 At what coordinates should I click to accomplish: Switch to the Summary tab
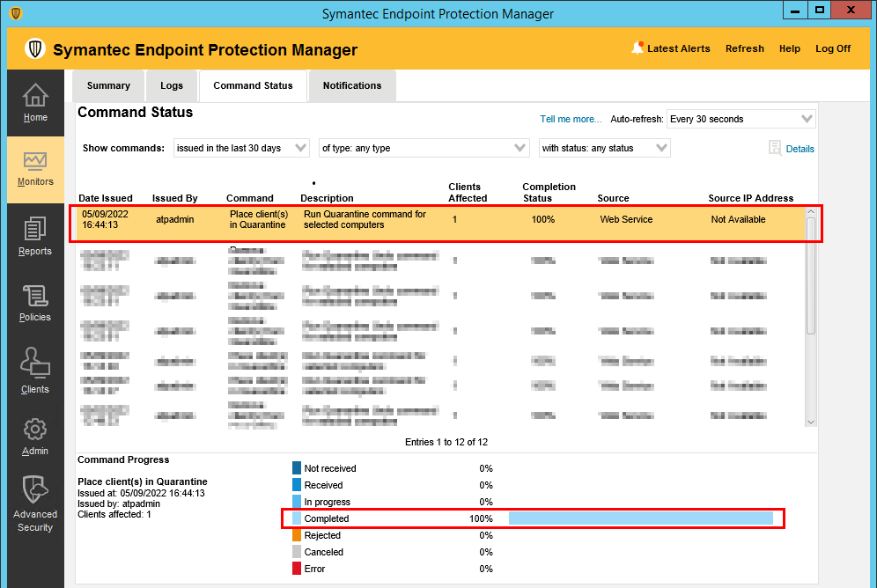click(x=108, y=85)
